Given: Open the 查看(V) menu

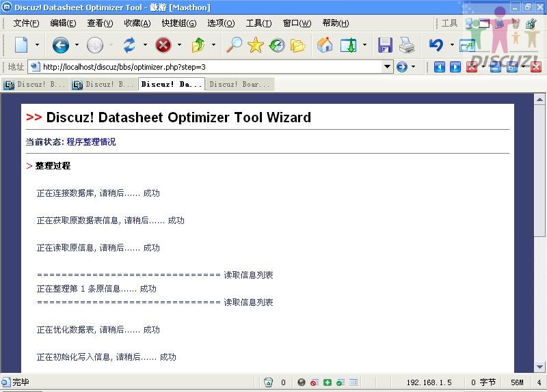Looking at the screenshot, I should tap(100, 23).
